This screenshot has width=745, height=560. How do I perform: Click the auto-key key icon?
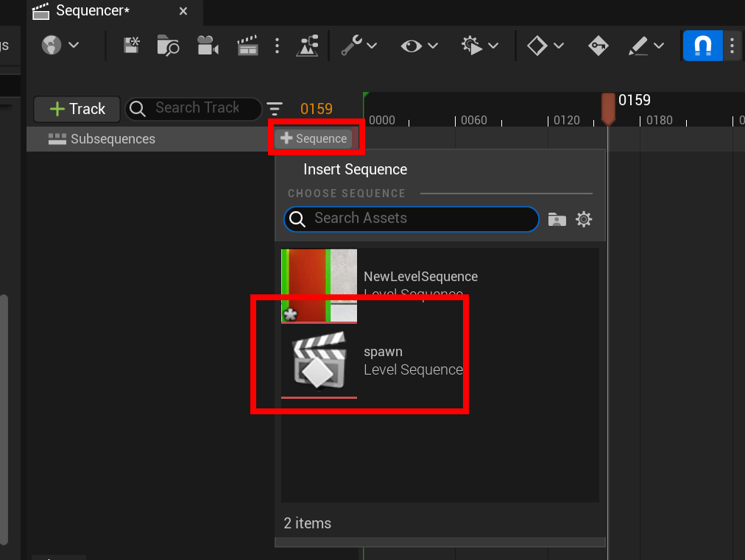pos(598,46)
